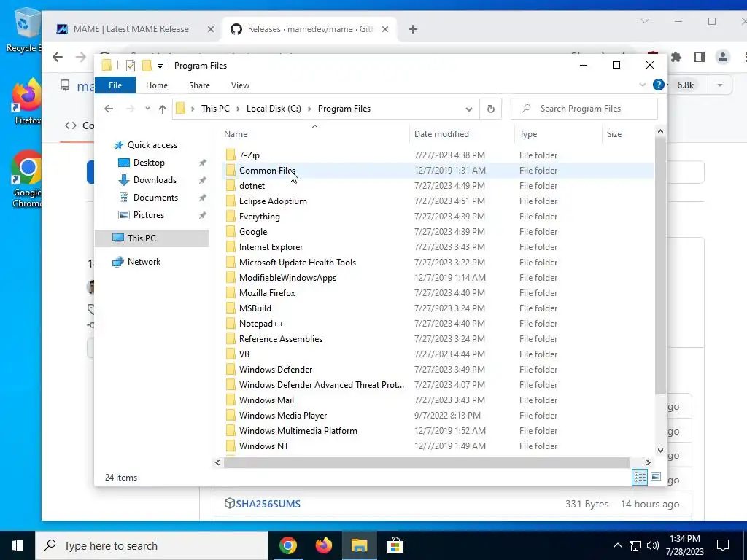The height and width of the screenshot is (560, 747).
Task: Select Network in navigation pane
Action: [x=144, y=262]
